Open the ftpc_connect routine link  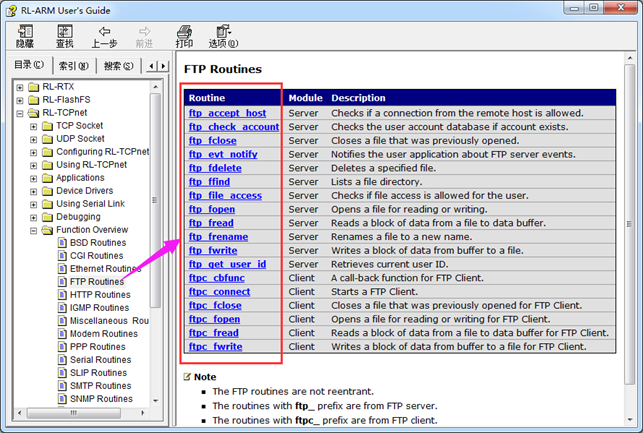point(219,291)
